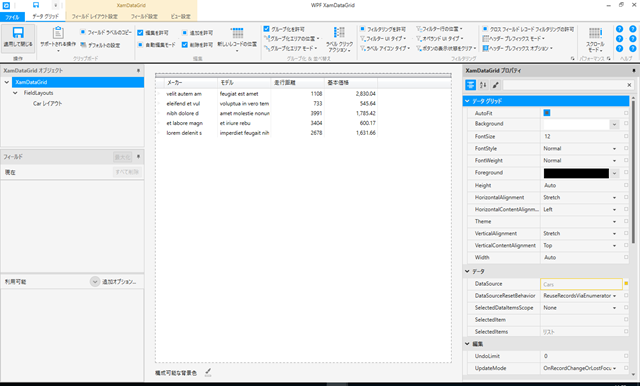Collapse the XamDataGrid tree node arrow
The width and height of the screenshot is (640, 386).
click(7, 82)
